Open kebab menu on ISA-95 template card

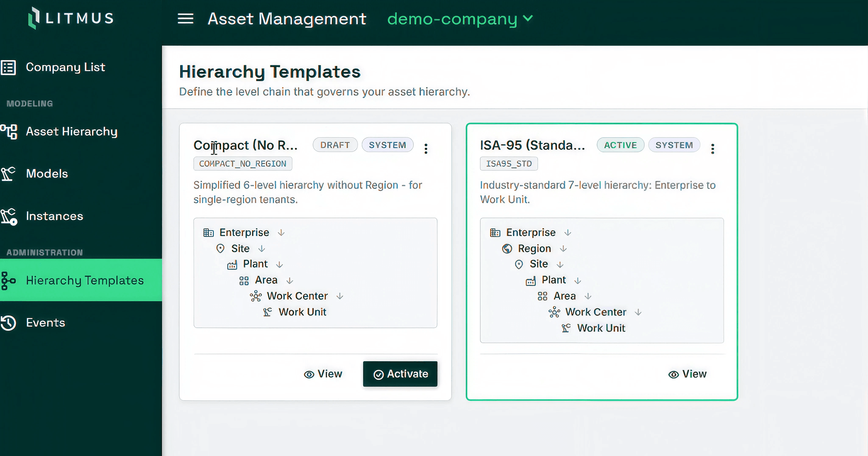pyautogui.click(x=713, y=149)
